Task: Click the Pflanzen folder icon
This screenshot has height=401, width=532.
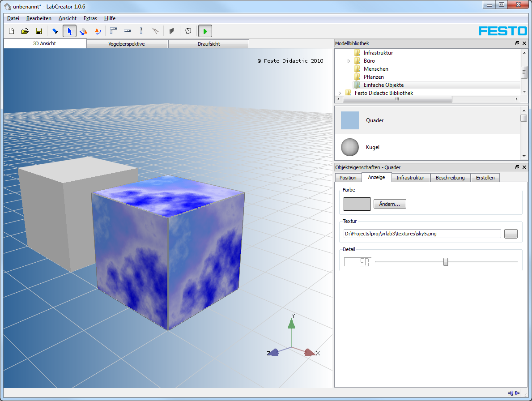Action: pyautogui.click(x=357, y=77)
